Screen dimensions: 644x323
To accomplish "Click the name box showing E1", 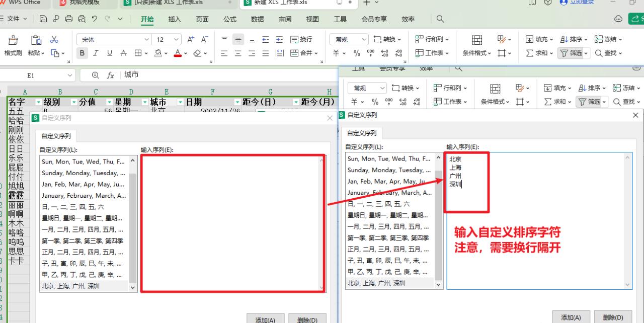I will point(38,75).
